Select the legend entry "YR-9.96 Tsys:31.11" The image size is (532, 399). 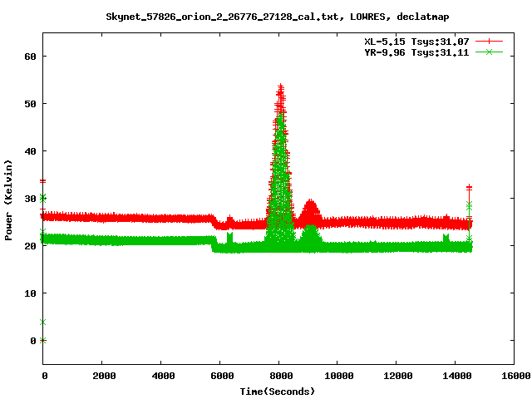click(416, 52)
